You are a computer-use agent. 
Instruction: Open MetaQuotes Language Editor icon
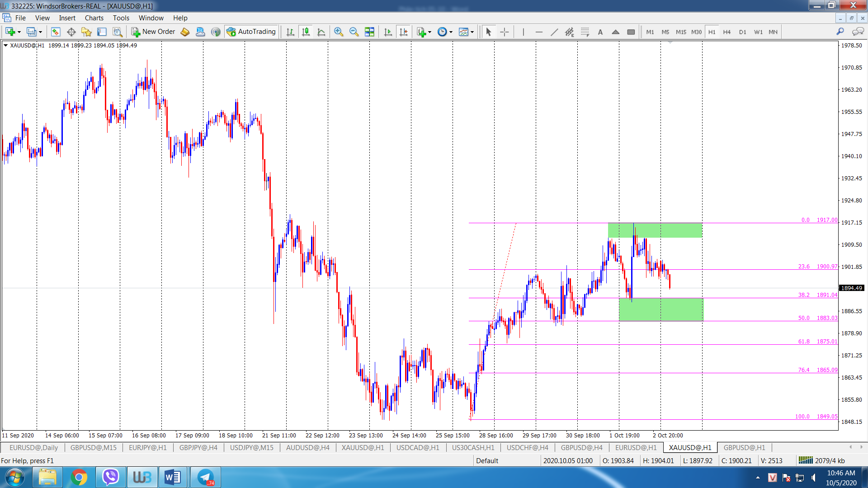tap(185, 32)
